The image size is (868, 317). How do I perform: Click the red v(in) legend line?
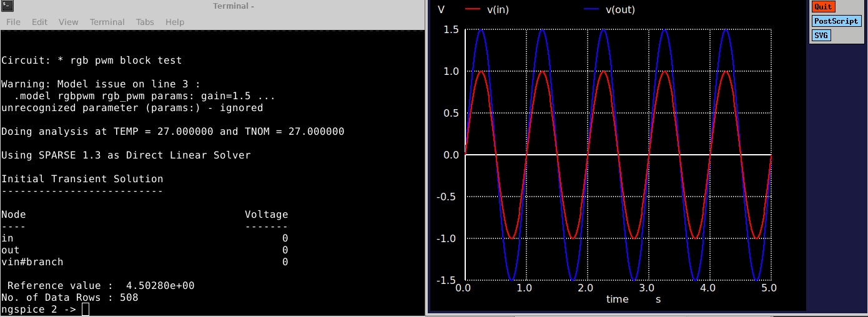click(x=472, y=9)
